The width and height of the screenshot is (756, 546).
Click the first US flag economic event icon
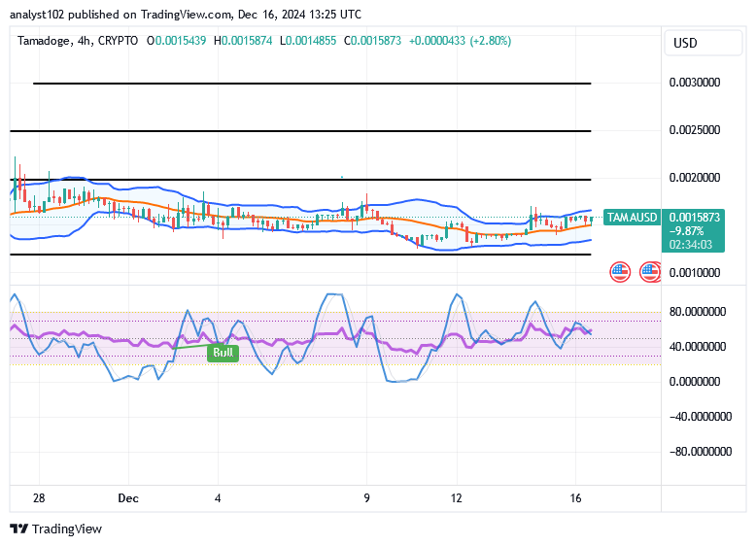point(620,272)
